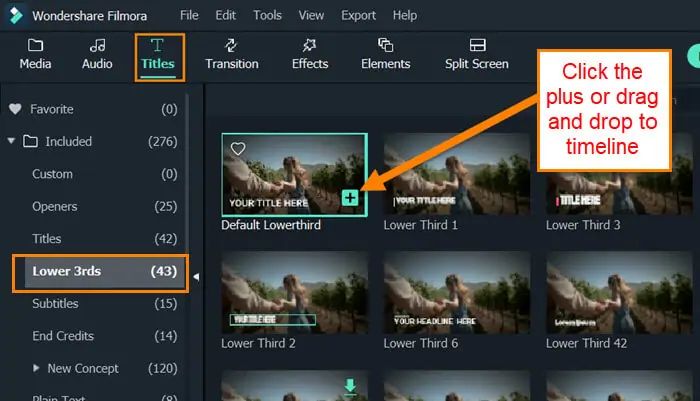Screen dimensions: 700x401
Task: Click the (276) Included count
Action: tap(163, 142)
